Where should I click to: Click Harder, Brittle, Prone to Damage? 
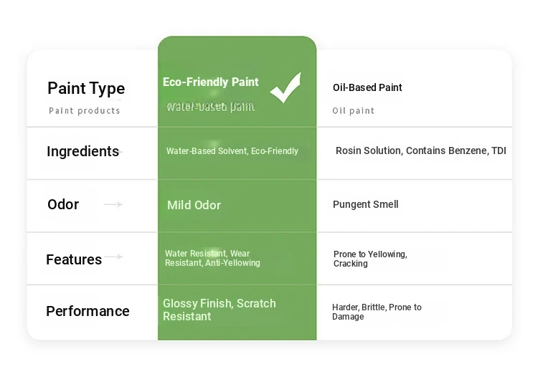point(377,312)
